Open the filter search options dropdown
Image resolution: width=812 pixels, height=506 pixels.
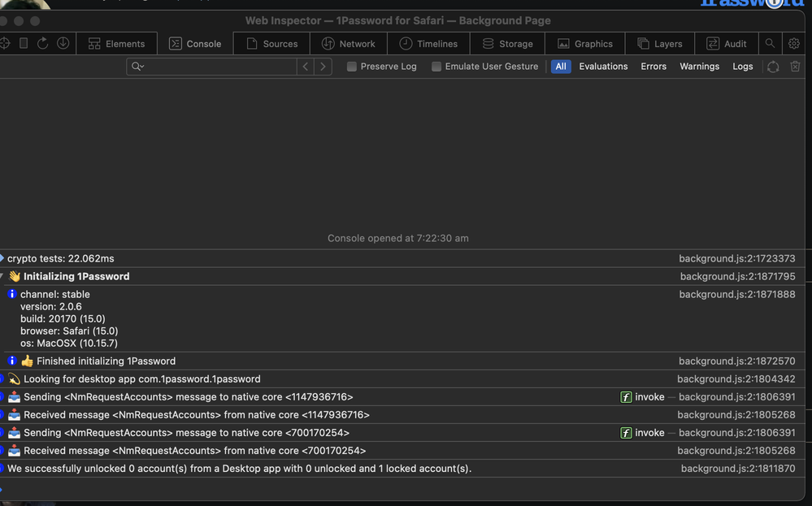(137, 67)
